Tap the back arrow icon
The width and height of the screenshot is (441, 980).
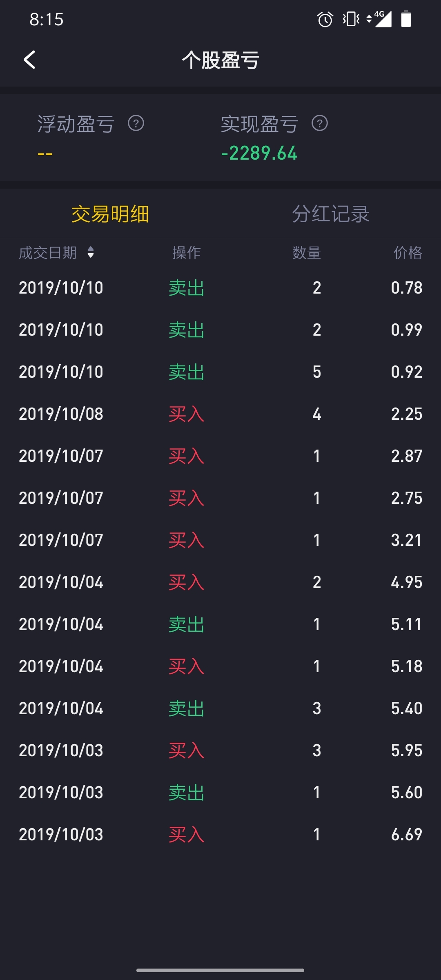pyautogui.click(x=30, y=60)
